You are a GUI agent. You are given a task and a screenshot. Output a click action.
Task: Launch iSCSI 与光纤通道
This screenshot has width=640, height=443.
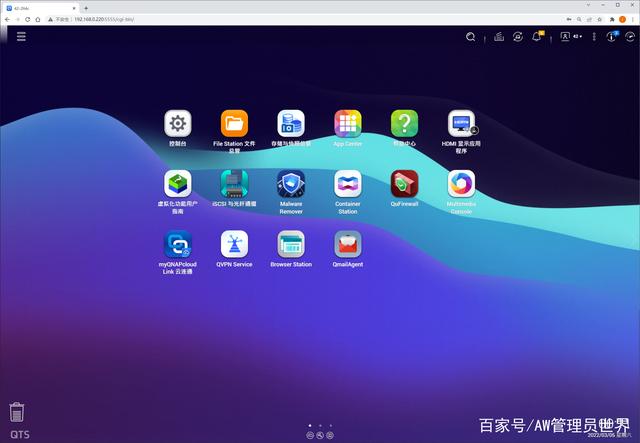pos(234,184)
